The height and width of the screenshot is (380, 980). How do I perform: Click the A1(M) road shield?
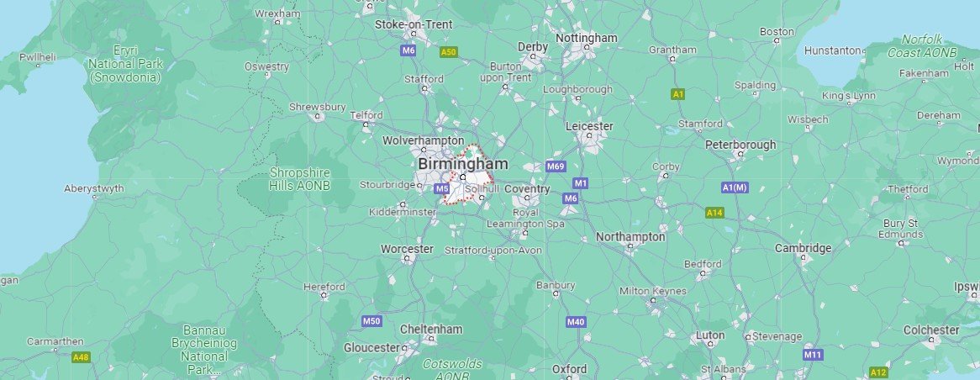735,187
